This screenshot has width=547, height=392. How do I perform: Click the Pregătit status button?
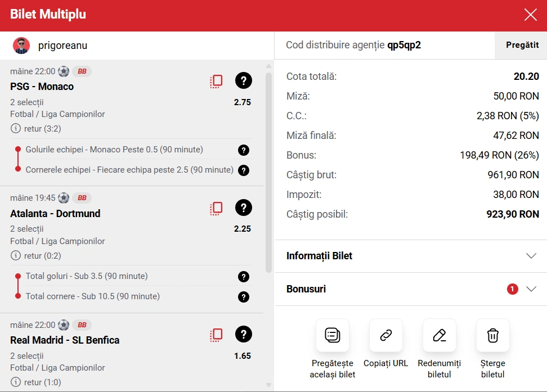tap(522, 45)
